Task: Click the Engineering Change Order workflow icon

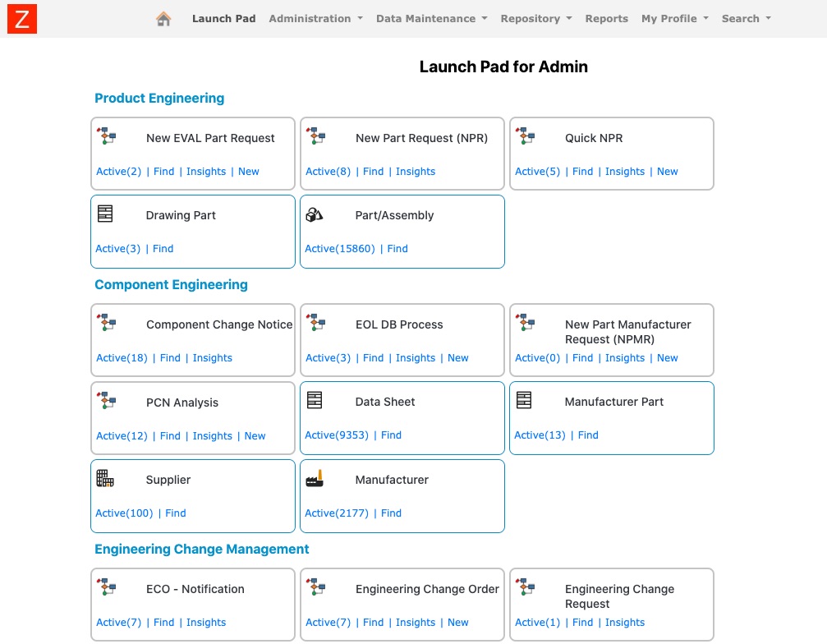Action: [x=316, y=586]
